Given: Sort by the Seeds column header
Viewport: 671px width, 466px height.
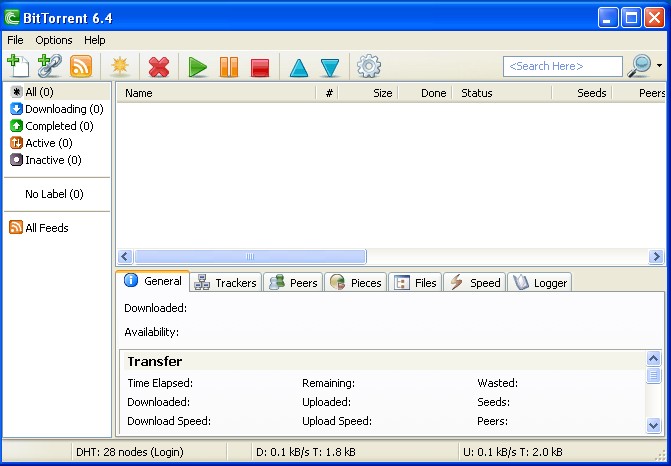Looking at the screenshot, I should pos(582,93).
